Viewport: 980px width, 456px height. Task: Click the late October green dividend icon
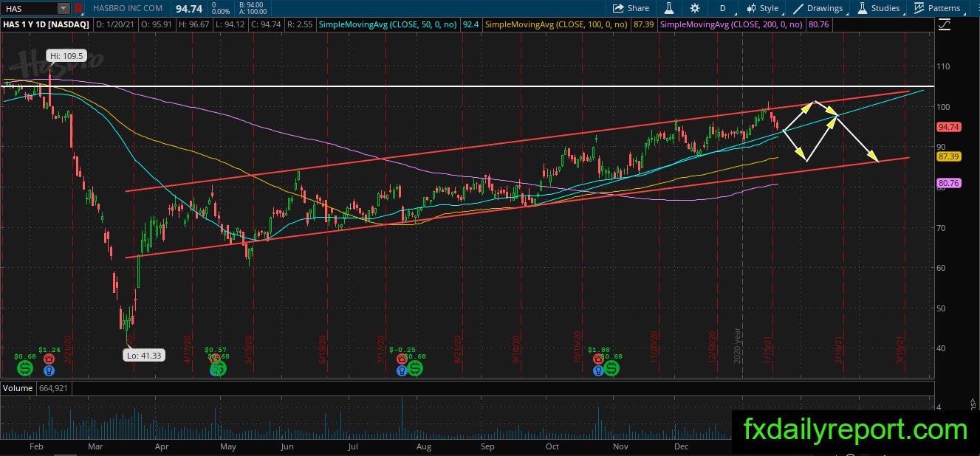[612, 367]
